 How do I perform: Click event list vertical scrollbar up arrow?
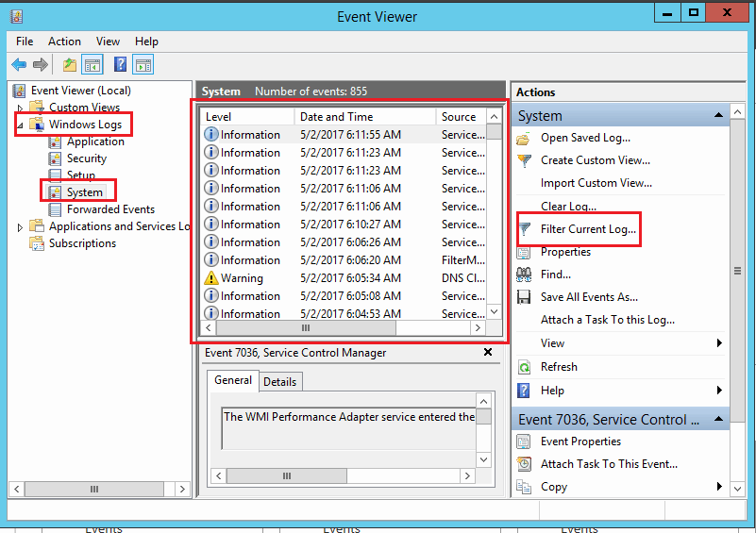point(495,117)
